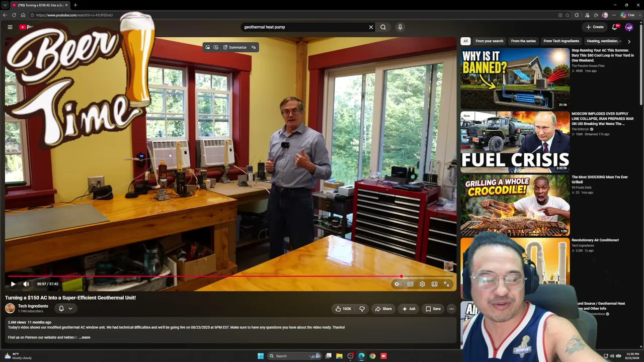644x362 pixels.
Task: Filter recommendations by From your search
Action: pyautogui.click(x=489, y=41)
